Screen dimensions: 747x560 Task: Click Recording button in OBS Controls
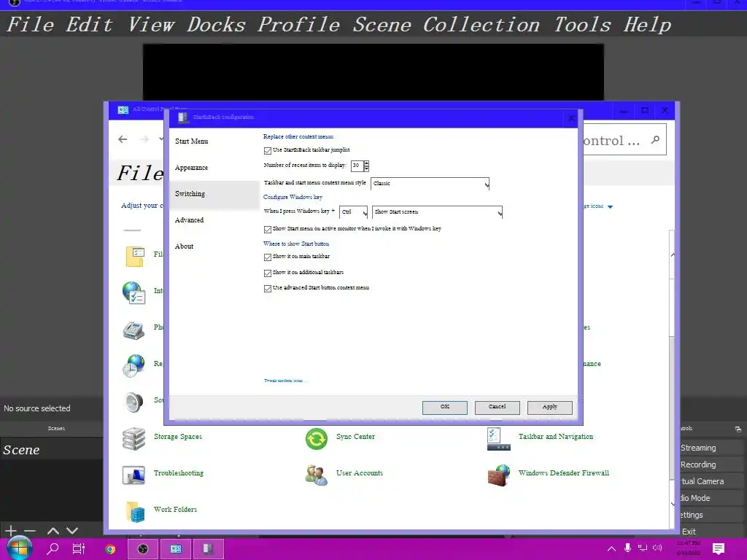711,464
